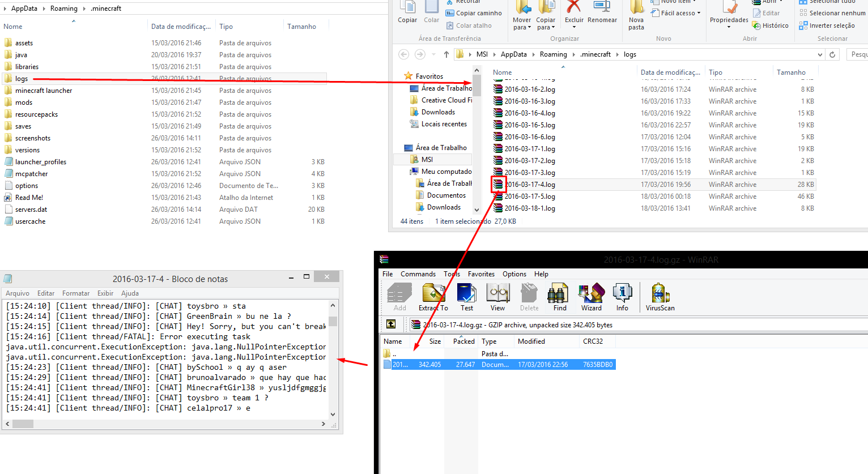This screenshot has width=868, height=474.
Task: Click Copiar caminho in ribbon
Action: point(474,13)
